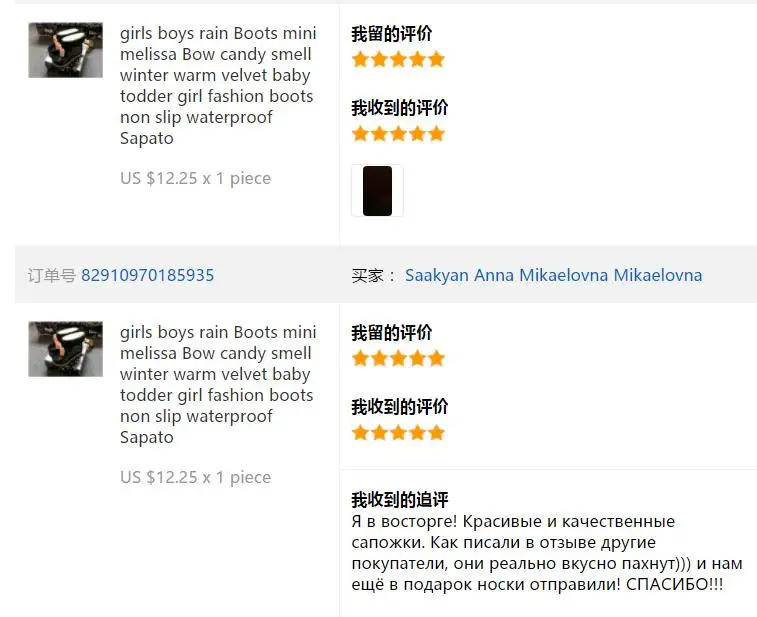Screen dimensions: 757x617
Task: Open second product title ending in Sapato
Action: pos(218,384)
